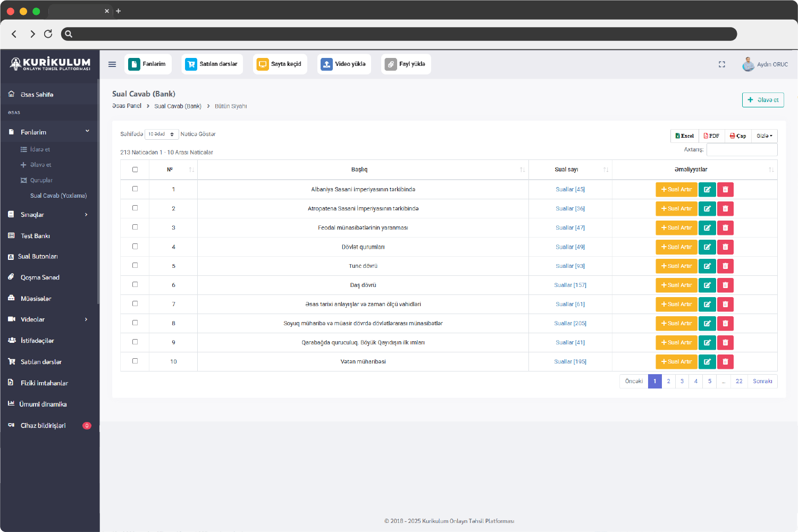Toggle fullscreen mode icon in header
The height and width of the screenshot is (532, 798).
[x=721, y=64]
